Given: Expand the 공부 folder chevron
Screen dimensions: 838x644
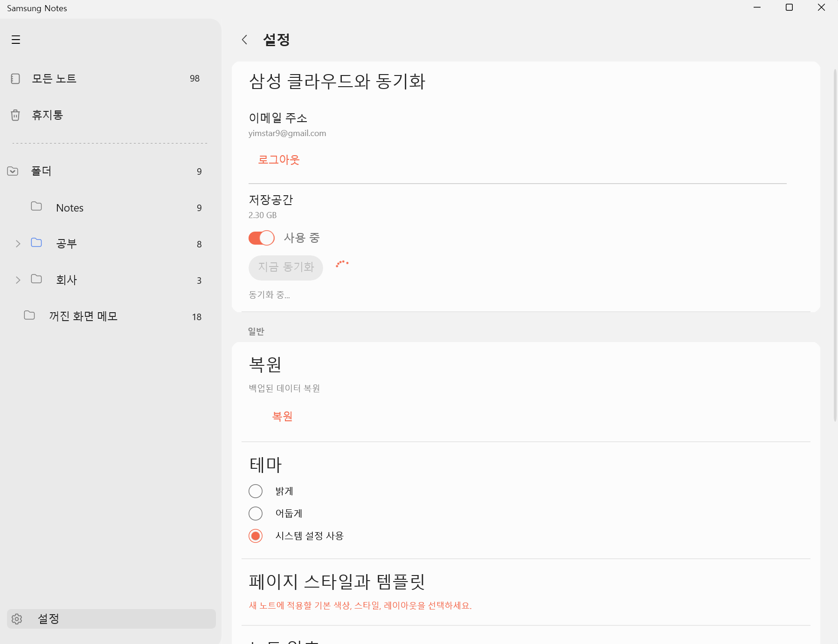Looking at the screenshot, I should click(18, 244).
